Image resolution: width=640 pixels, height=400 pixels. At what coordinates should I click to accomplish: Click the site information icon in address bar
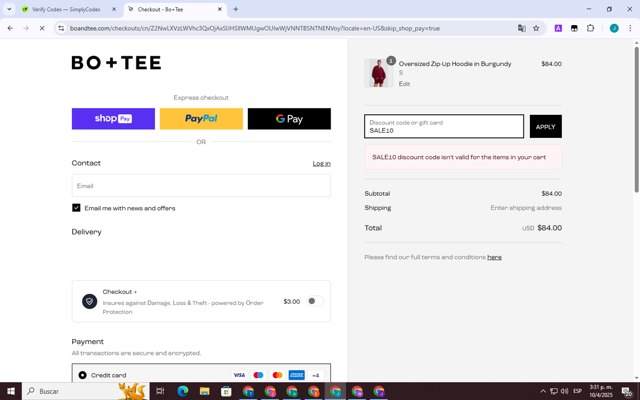[61, 28]
